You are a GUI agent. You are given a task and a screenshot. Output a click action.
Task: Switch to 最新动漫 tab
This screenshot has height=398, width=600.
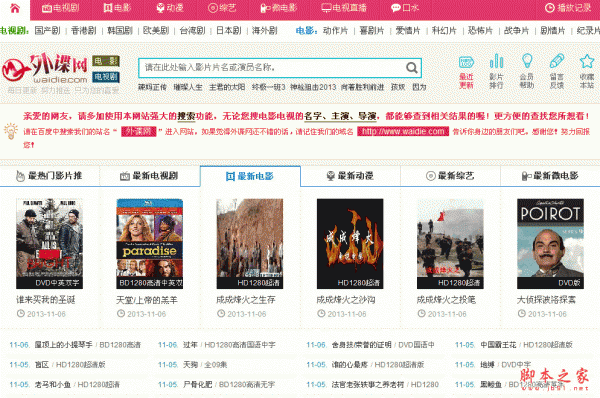tap(351, 176)
